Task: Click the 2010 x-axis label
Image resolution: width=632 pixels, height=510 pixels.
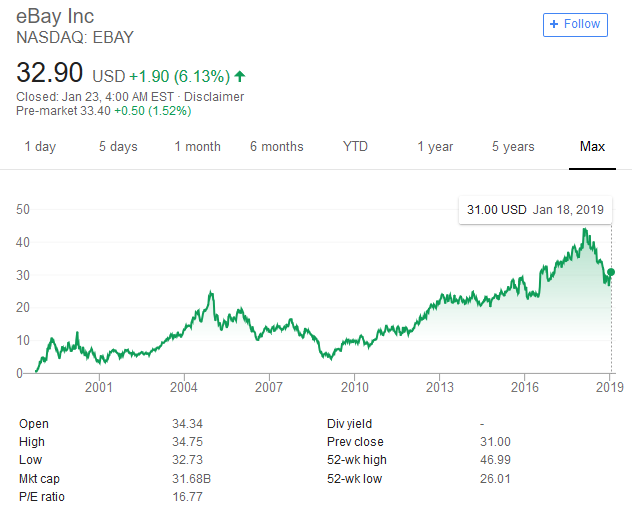Action: (x=355, y=387)
